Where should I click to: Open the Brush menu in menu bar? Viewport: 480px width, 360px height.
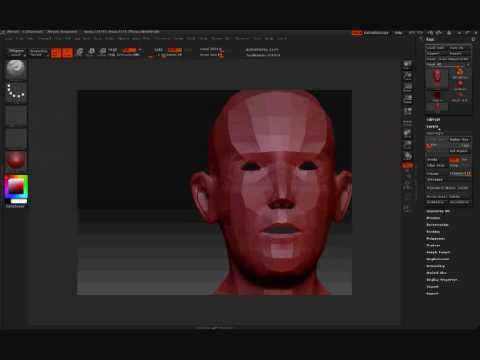[x=20, y=39]
